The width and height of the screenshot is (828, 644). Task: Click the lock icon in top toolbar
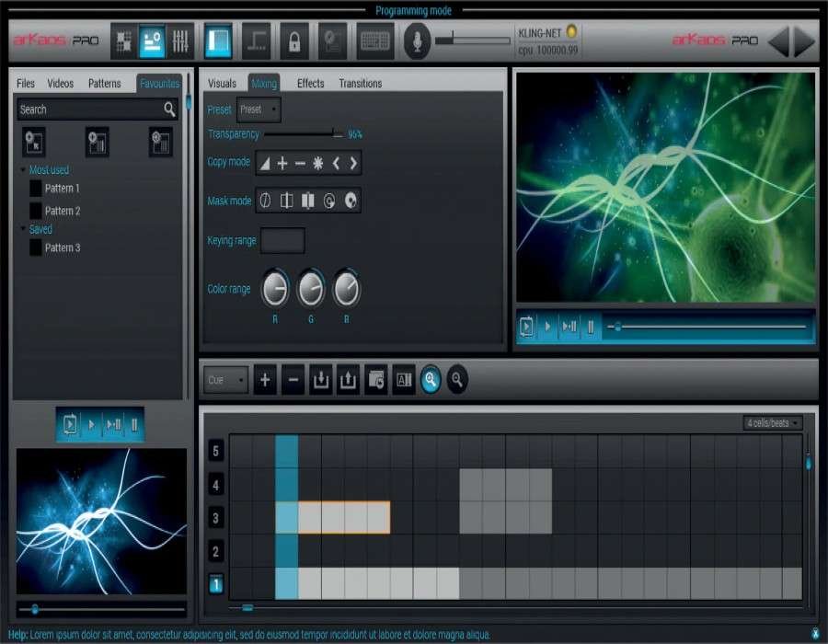pyautogui.click(x=294, y=41)
